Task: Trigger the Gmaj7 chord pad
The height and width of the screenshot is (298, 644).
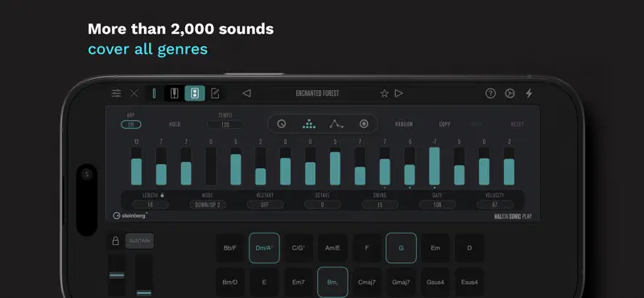Action: [401, 283]
